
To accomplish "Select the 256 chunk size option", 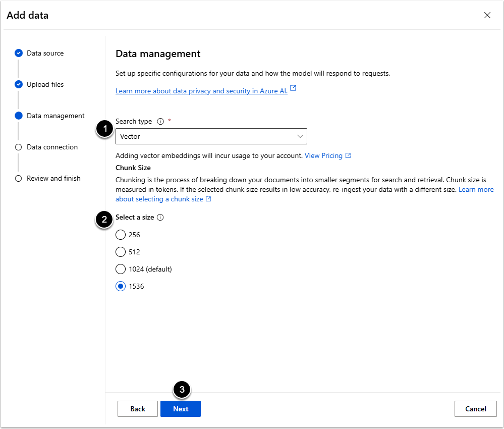I will click(121, 235).
